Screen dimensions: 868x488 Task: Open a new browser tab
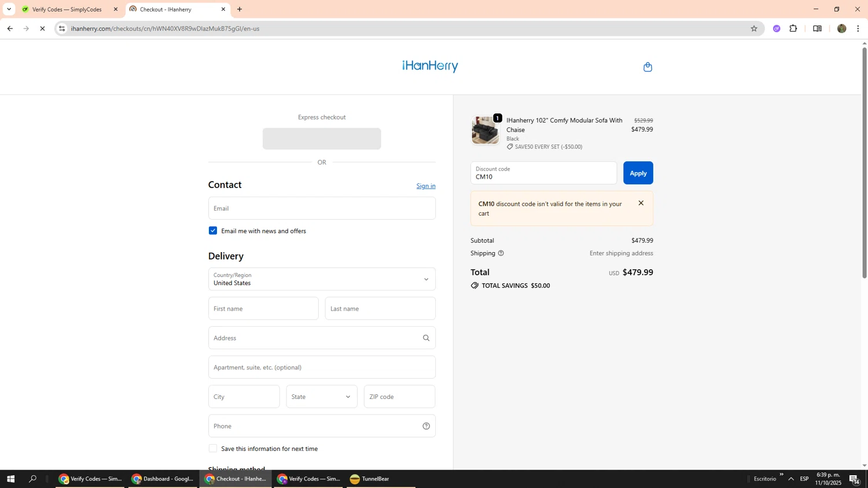240,9
